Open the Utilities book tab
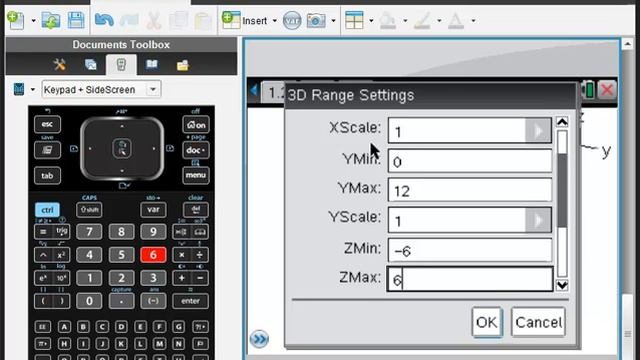 tap(152, 64)
